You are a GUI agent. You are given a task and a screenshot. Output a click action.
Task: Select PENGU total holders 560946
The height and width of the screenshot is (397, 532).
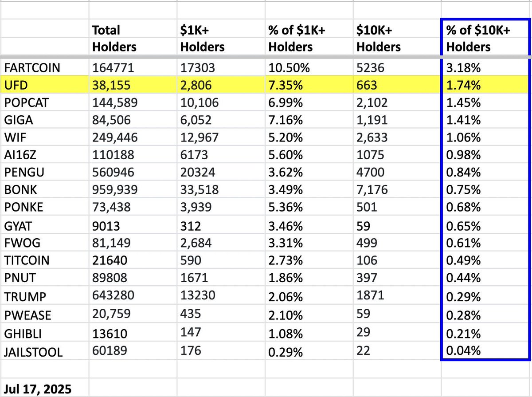tap(114, 172)
